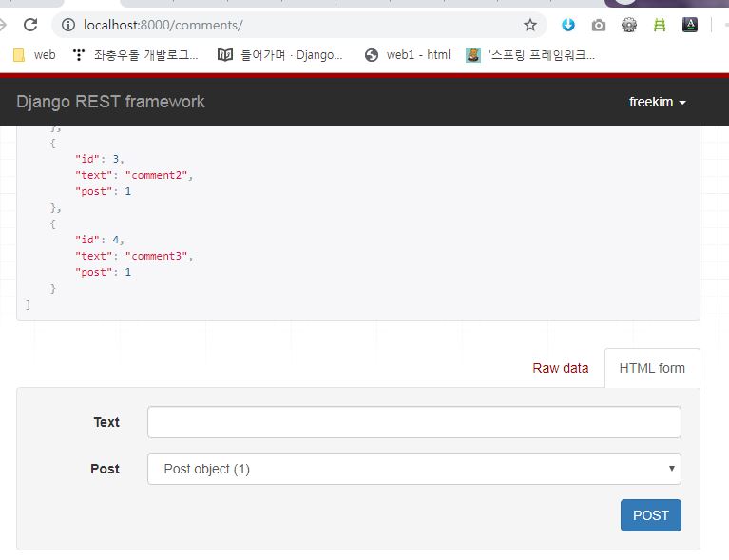
Task: Open the '스프링 프레임워크 bookmark
Action: pyautogui.click(x=530, y=55)
